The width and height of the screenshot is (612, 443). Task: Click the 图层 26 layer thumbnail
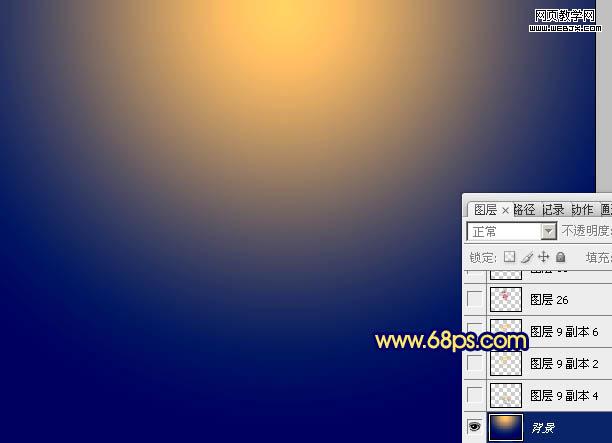point(506,298)
